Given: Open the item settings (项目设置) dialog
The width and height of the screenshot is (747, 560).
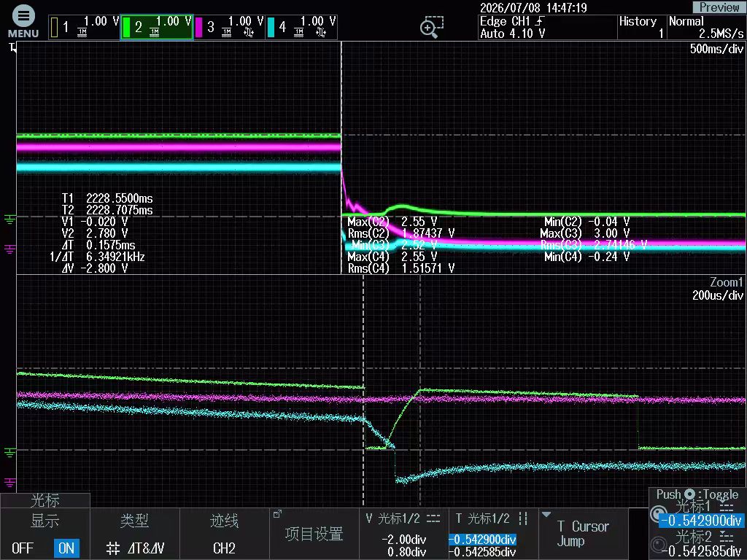Looking at the screenshot, I should (314, 534).
